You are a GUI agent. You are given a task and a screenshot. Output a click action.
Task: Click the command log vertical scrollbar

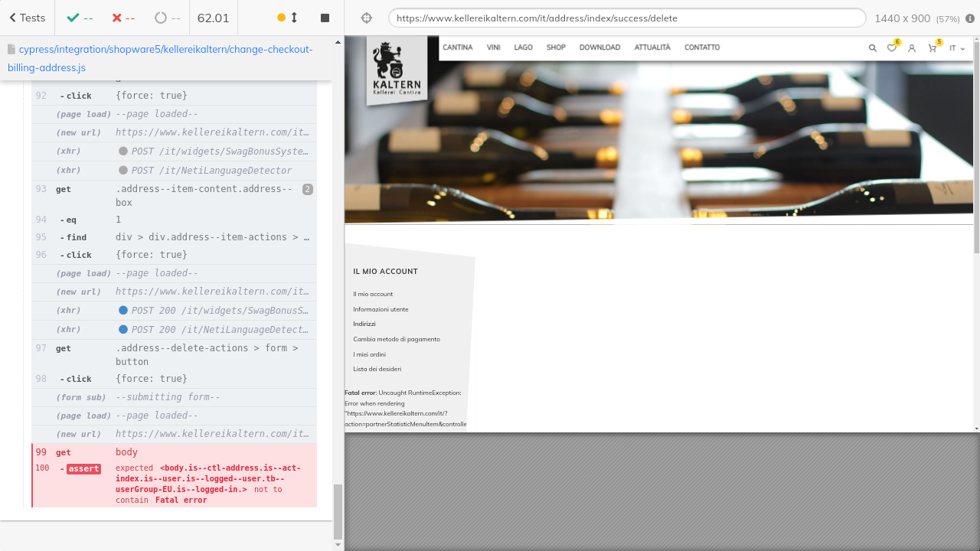coord(338,511)
